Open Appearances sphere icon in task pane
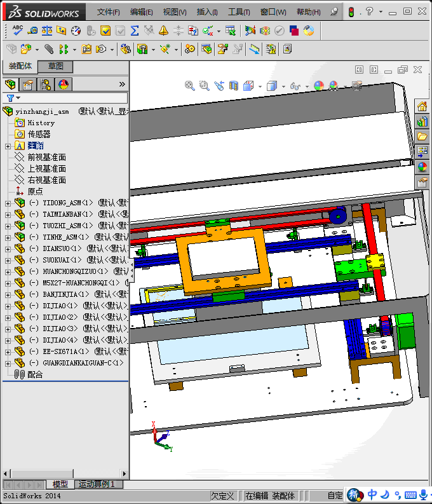This screenshot has height=504, width=432. [x=422, y=167]
